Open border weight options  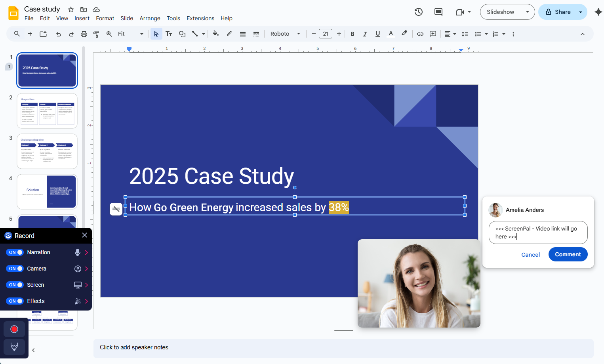243,34
